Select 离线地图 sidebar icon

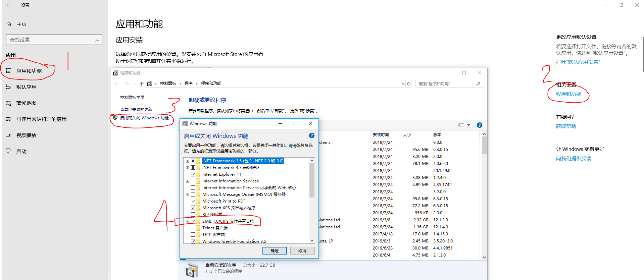click(8, 103)
